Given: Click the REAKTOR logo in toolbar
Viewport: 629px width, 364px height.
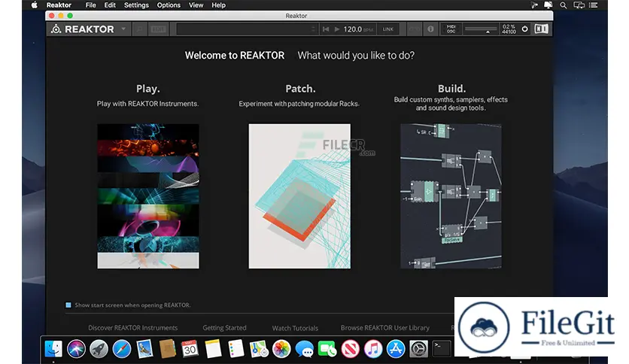Looking at the screenshot, I should click(83, 29).
